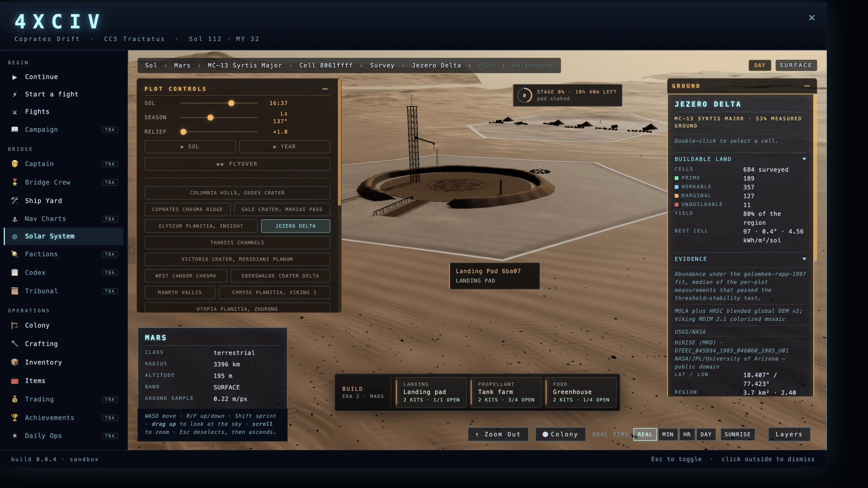Click the Campaign book icon
The height and width of the screenshot is (488, 868).
tap(15, 130)
